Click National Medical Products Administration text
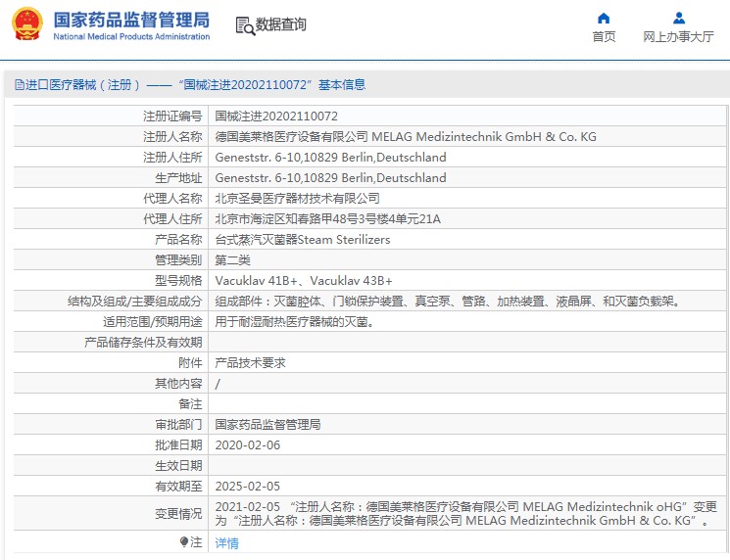730x560 pixels. pos(131,36)
